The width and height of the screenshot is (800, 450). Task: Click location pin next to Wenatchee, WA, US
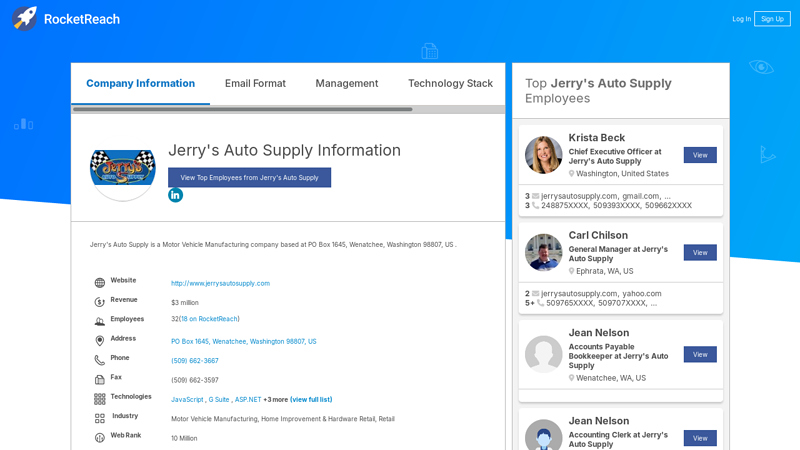click(x=571, y=378)
